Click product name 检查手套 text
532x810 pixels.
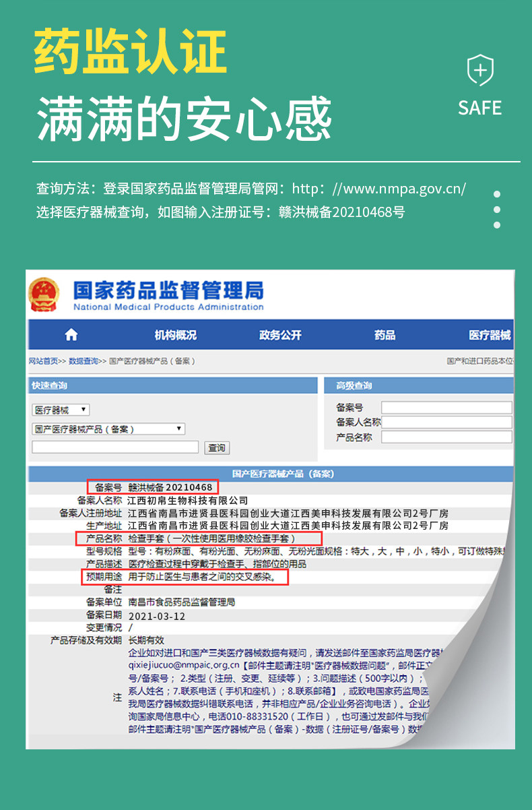(x=211, y=538)
